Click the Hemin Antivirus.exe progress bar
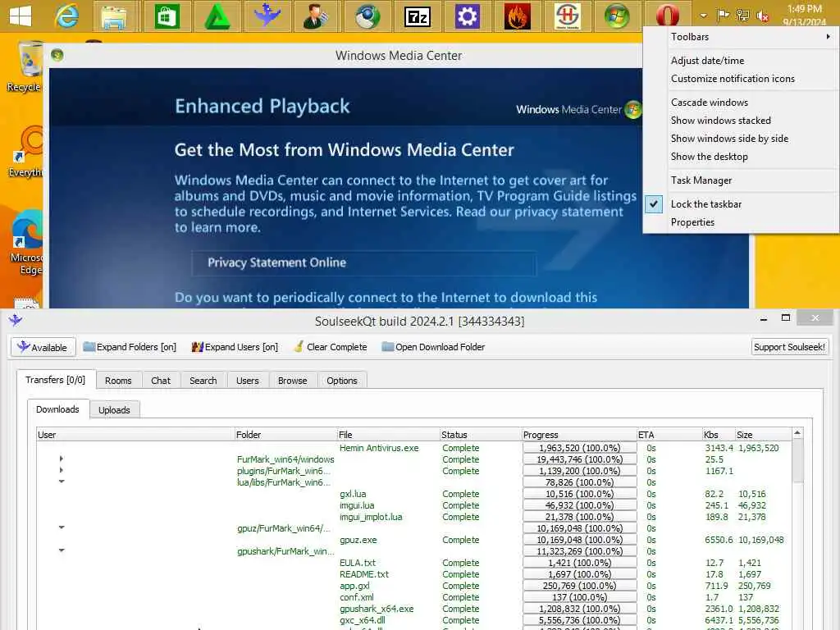 point(580,448)
